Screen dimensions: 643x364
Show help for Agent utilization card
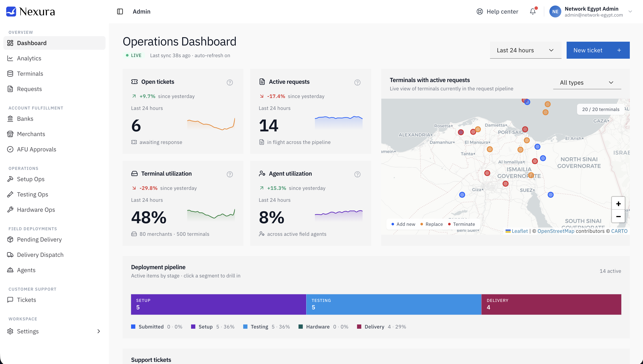click(x=357, y=174)
